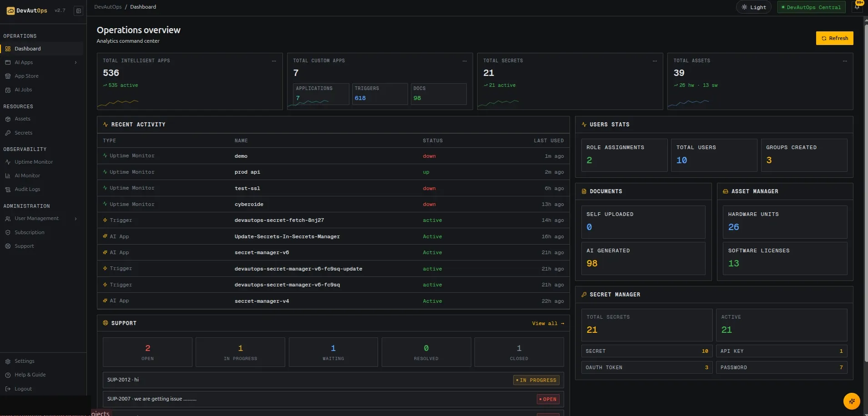Click the Secret Manager key icon
The image size is (868, 416).
584,295
